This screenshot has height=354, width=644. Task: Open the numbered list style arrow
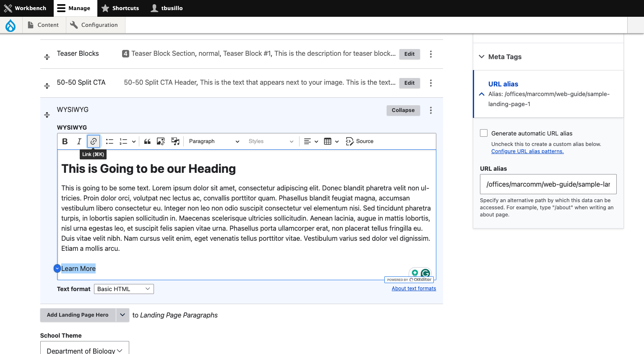point(134,141)
